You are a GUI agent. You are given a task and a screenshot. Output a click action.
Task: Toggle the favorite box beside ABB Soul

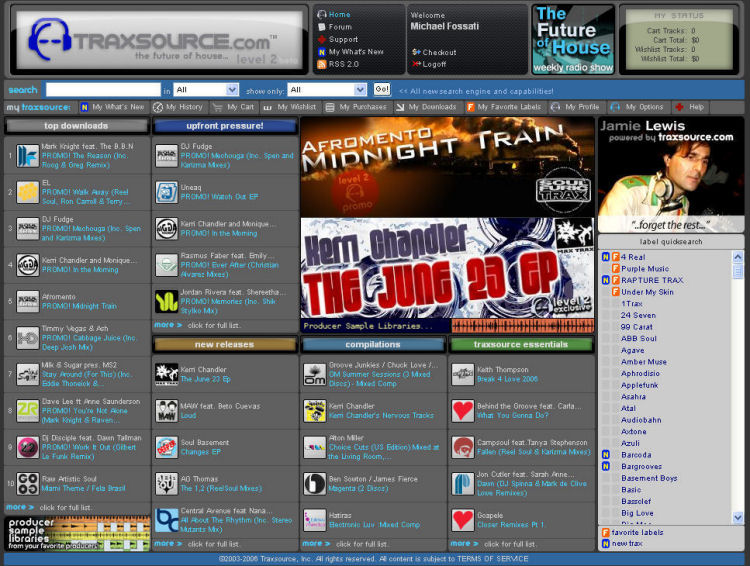[x=615, y=338]
